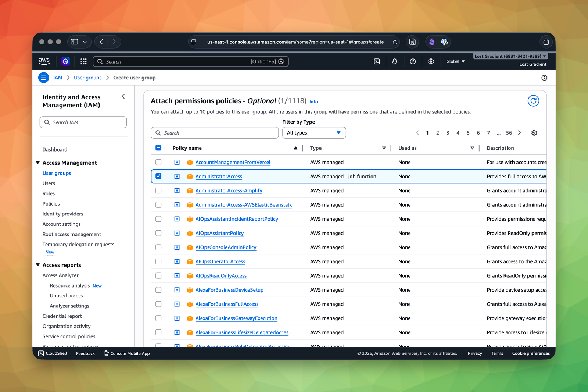Click into the policy search field

[x=215, y=133]
